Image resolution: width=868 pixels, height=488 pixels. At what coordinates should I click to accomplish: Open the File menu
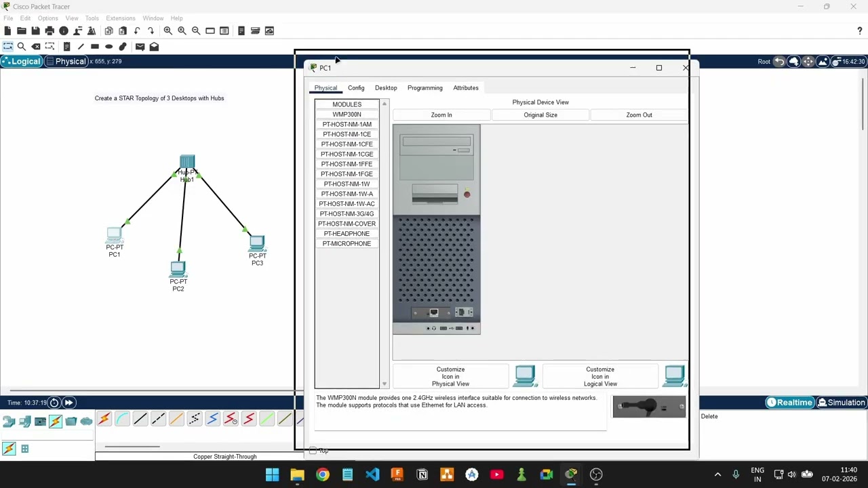(8, 18)
